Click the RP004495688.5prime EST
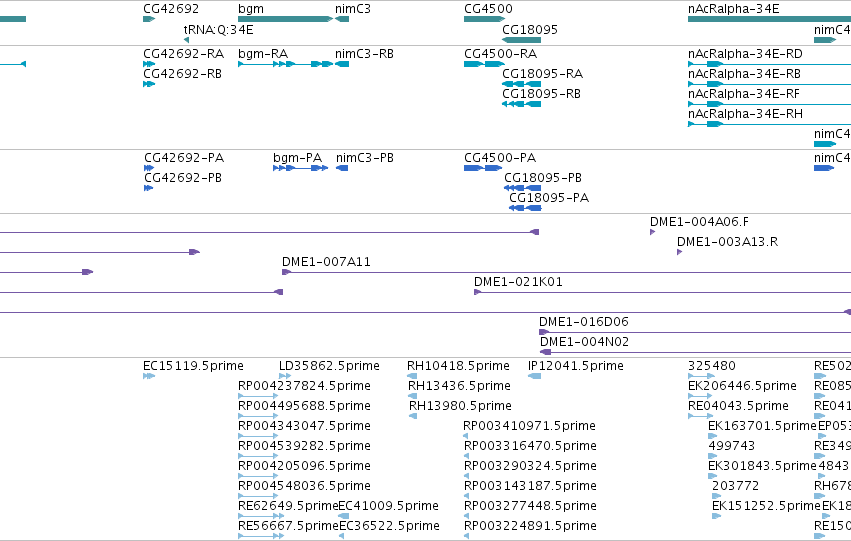 (258, 416)
